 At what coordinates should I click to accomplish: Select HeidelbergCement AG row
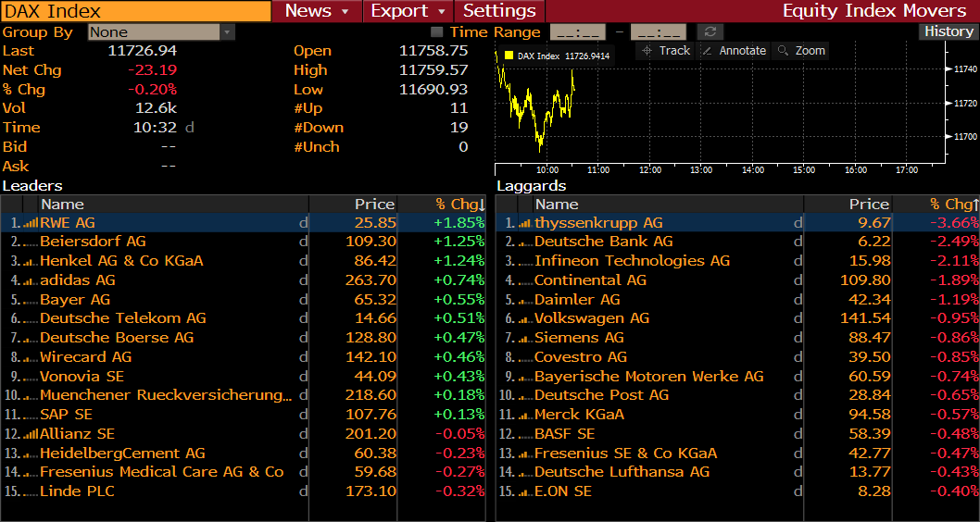(x=243, y=454)
